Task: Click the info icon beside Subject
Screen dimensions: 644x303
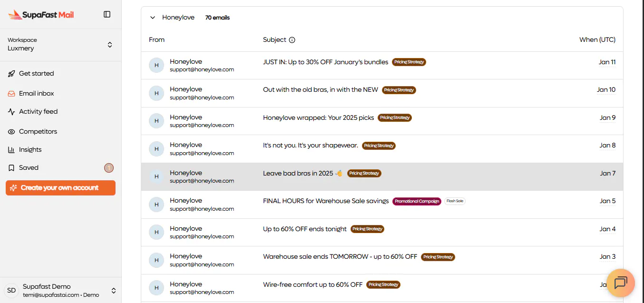Action: tap(292, 40)
